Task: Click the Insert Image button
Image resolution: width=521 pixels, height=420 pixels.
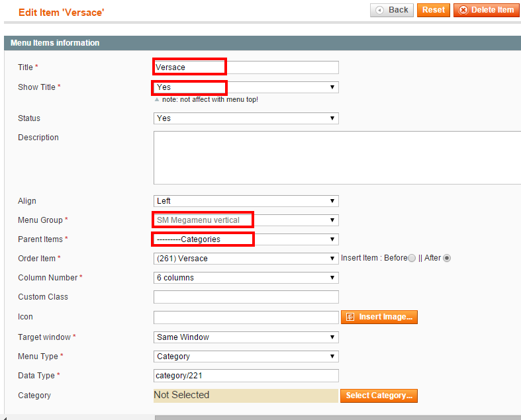Action: 379,317
